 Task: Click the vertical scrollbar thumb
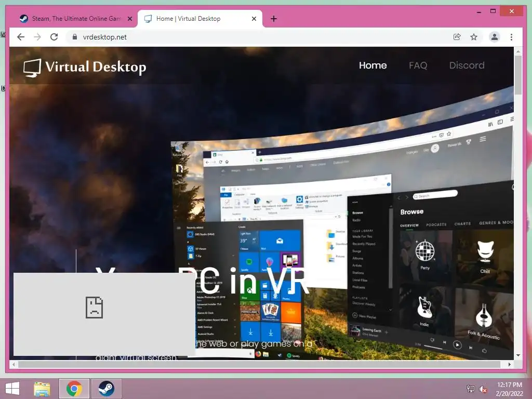[518, 75]
